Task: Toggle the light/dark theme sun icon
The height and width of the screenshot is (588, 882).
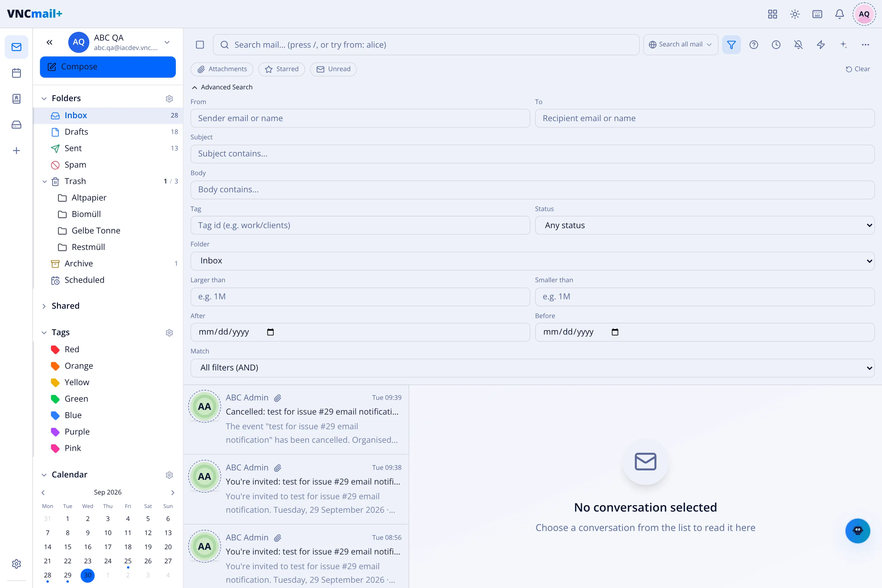Action: point(795,14)
